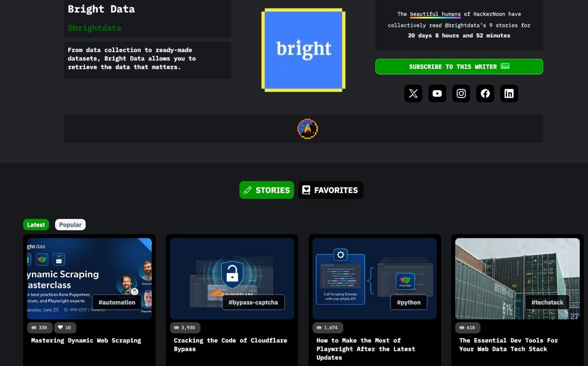Open the @brightdata handle link
Image resolution: width=588 pixels, height=366 pixels.
click(94, 28)
